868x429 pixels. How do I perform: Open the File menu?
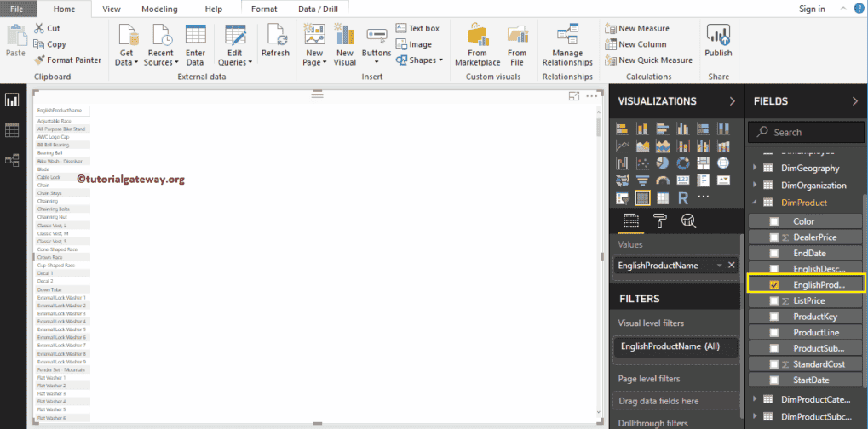click(16, 9)
